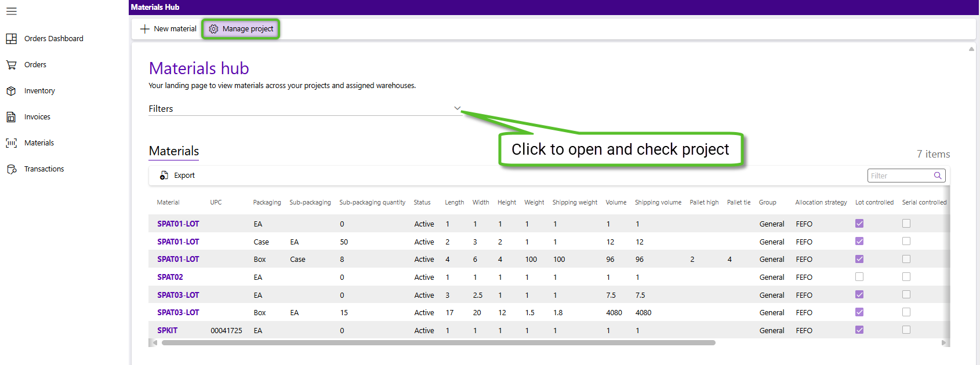The width and height of the screenshot is (980, 365).
Task: Open the SPAT02 material link
Action: tap(170, 278)
